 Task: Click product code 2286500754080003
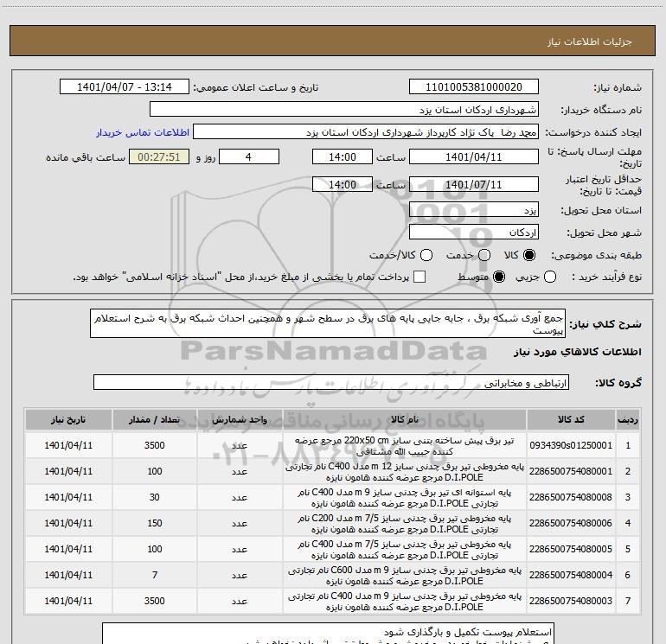coord(571,601)
